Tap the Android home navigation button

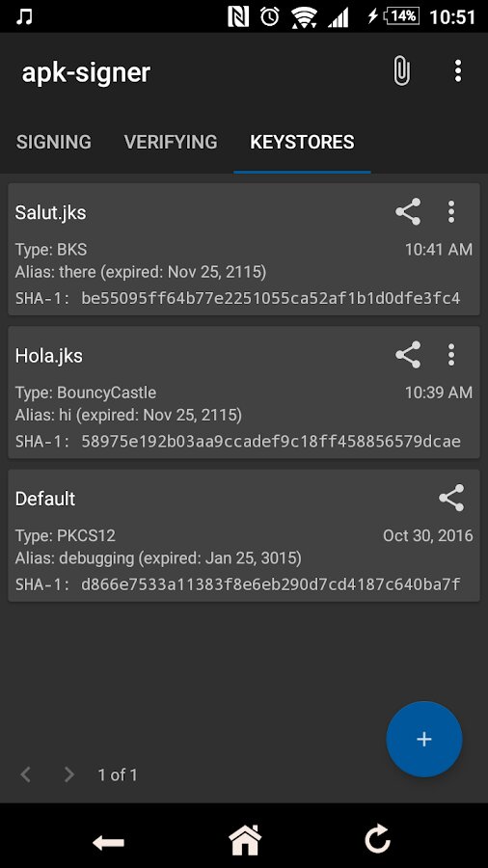pos(245,840)
